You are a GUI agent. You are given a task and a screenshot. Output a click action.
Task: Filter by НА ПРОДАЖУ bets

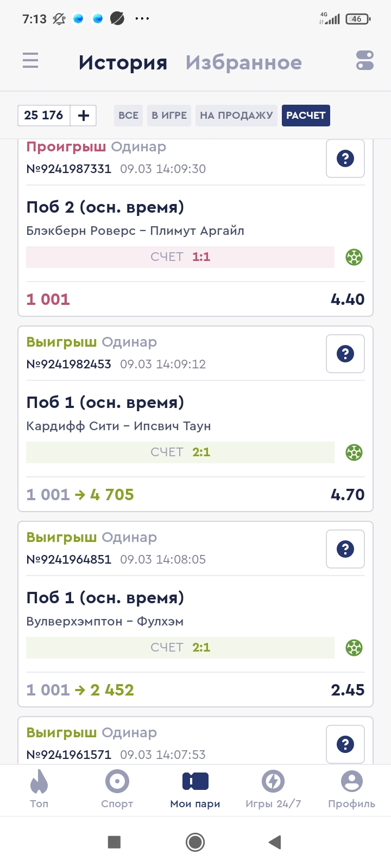(x=236, y=116)
